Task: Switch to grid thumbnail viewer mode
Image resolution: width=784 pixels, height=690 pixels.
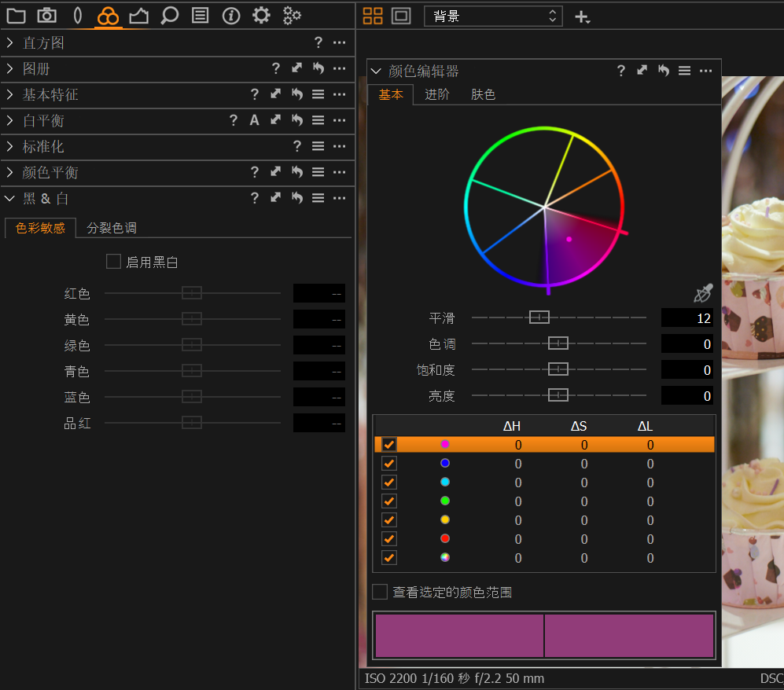Action: click(373, 16)
